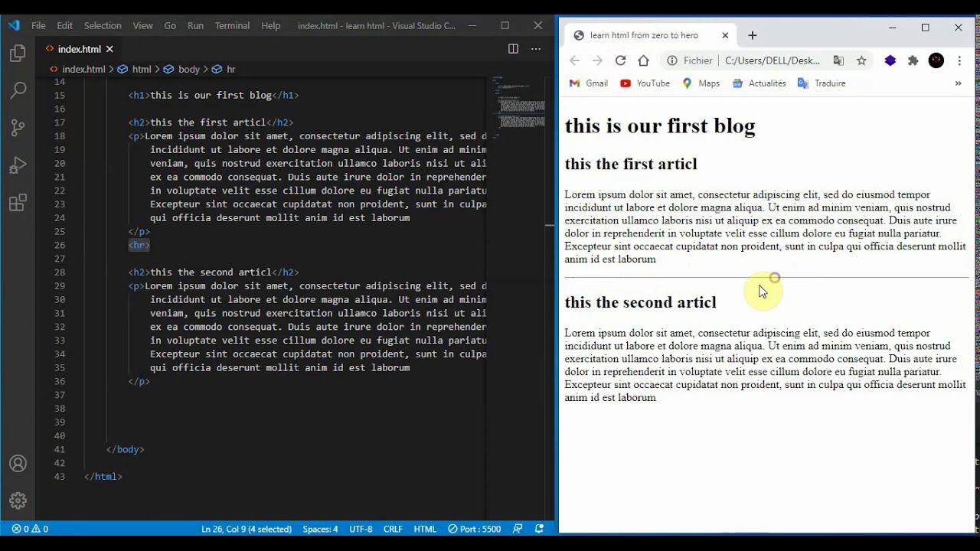Open the File menu
The height and width of the screenshot is (551, 980).
[38, 25]
